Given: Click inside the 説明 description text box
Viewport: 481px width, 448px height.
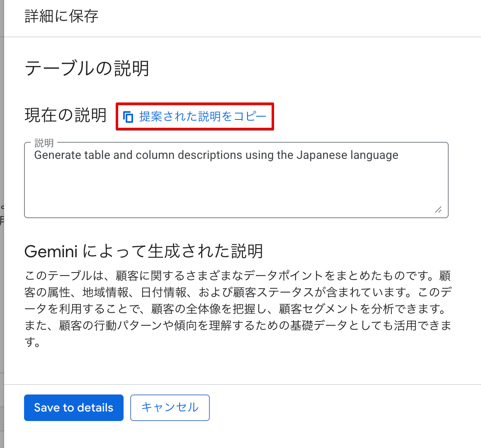Looking at the screenshot, I should (x=236, y=183).
